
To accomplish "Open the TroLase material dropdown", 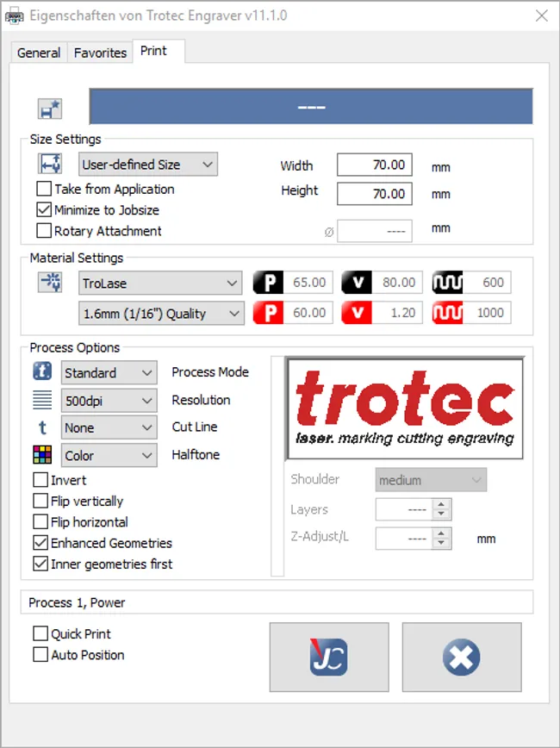I will (161, 283).
